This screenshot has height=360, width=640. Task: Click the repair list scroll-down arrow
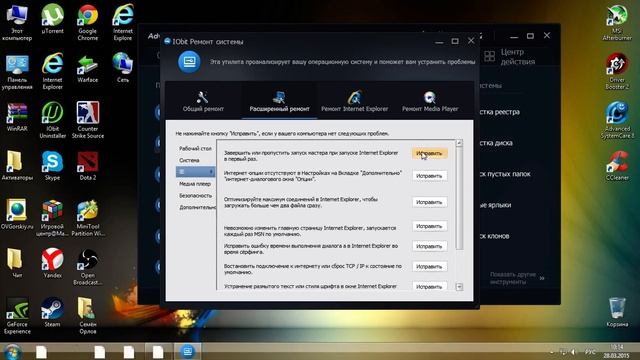[x=459, y=287]
